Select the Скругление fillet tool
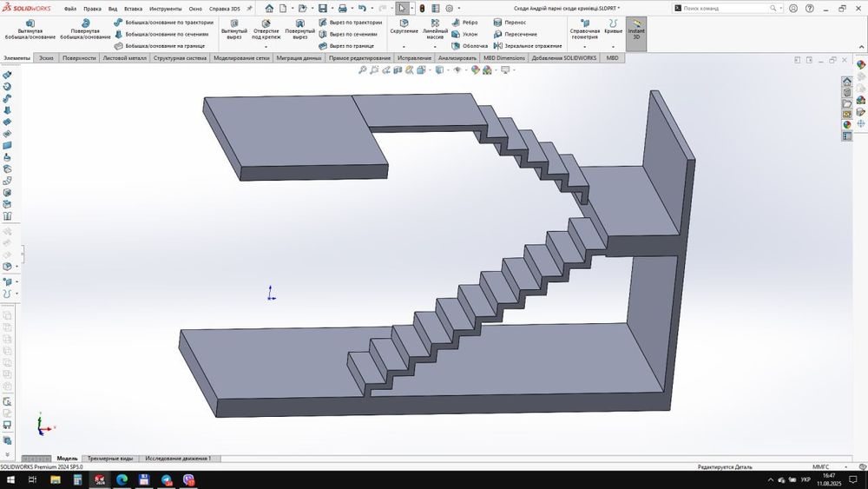 click(404, 26)
